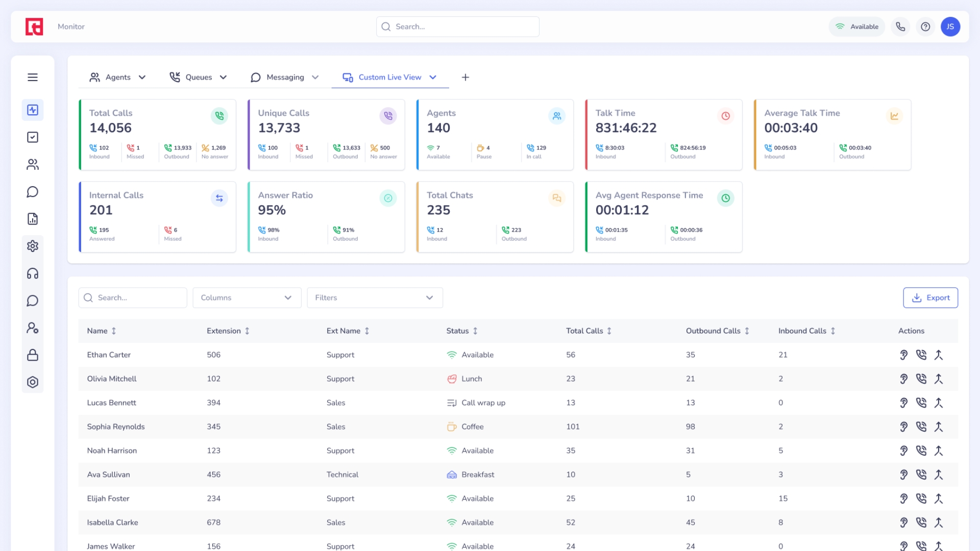
Task: Expand the Filters dropdown
Action: (375, 297)
